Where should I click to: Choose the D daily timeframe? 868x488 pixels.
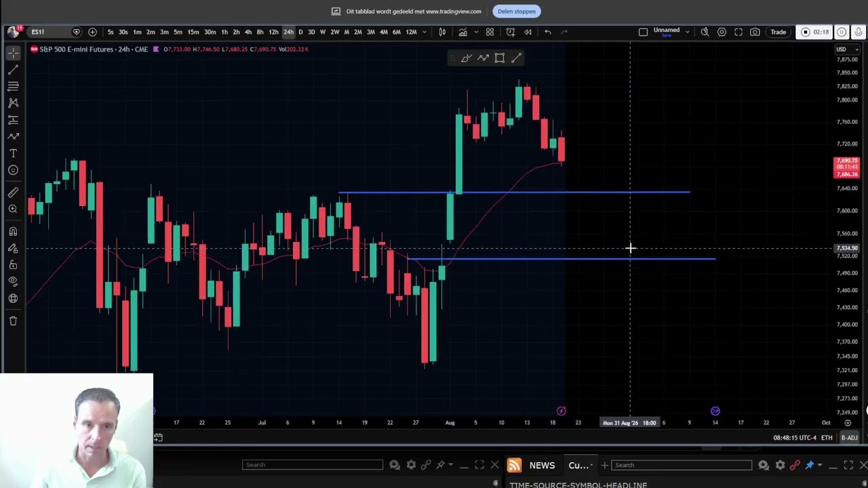(x=300, y=32)
